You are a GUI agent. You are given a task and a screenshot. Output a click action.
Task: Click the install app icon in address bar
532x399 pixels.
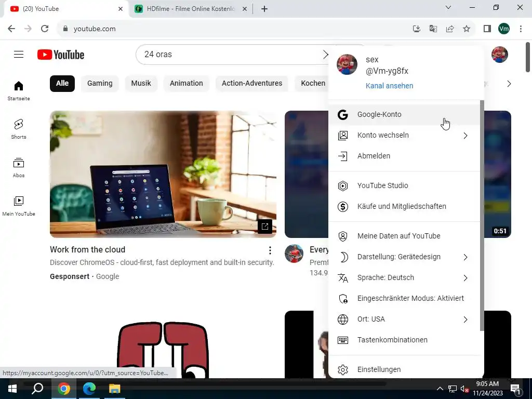416,29
